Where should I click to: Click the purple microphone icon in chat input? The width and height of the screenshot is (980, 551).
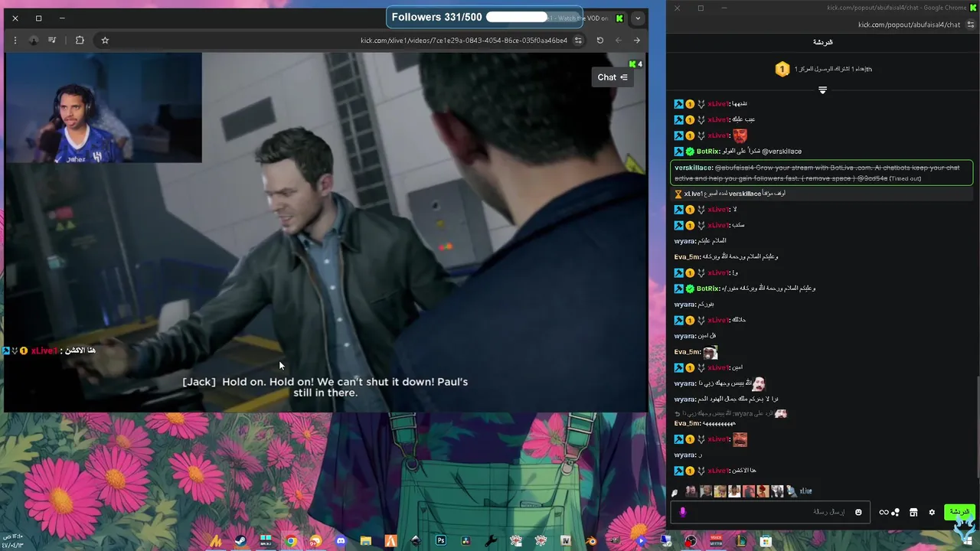[683, 512]
